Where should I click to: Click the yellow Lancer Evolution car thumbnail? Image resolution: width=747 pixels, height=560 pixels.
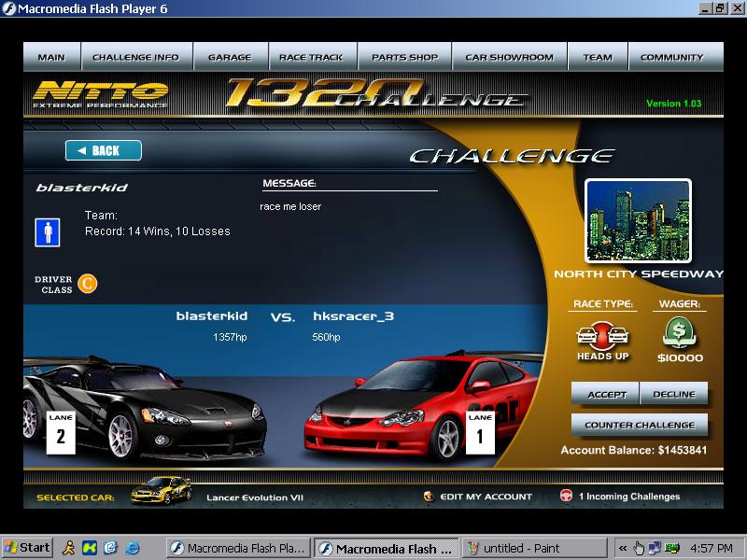(162, 490)
